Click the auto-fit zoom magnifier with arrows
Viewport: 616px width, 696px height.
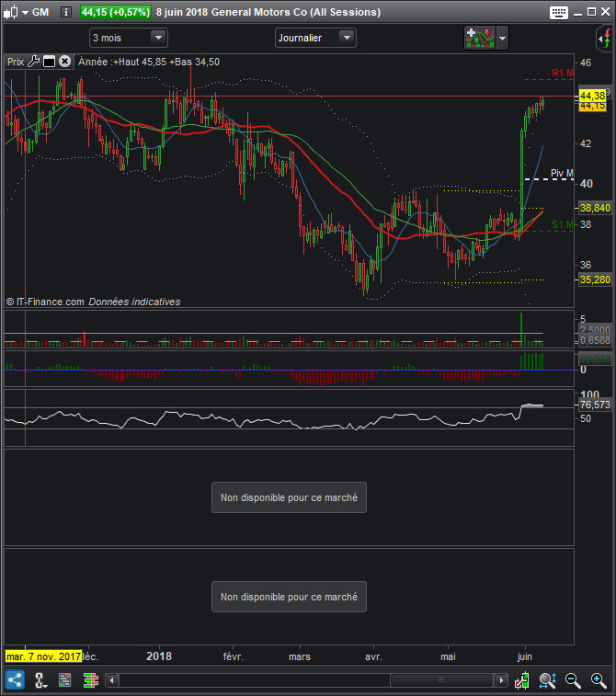click(547, 680)
